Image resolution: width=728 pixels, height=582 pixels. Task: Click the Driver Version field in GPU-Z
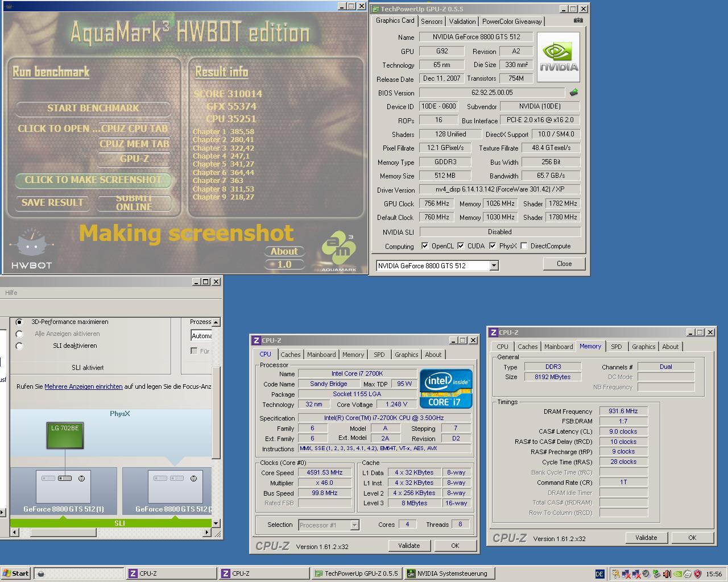tap(499, 189)
